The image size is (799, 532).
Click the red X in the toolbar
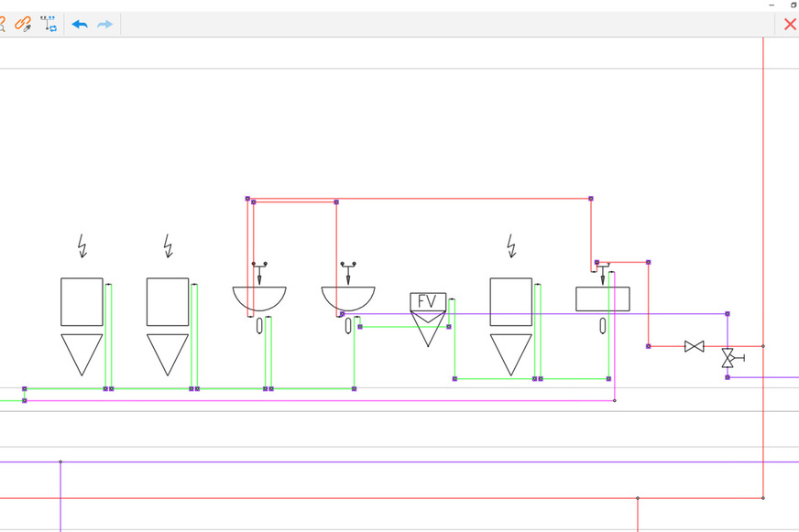click(790, 24)
